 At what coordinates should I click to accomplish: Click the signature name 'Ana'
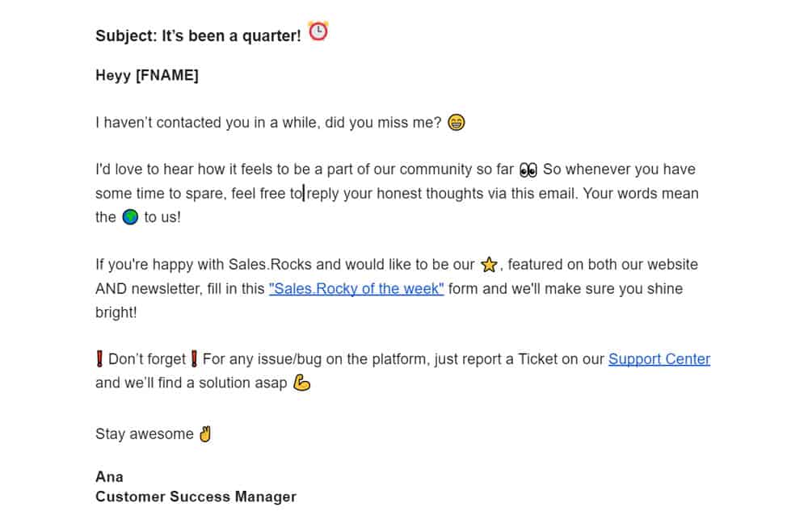(109, 476)
